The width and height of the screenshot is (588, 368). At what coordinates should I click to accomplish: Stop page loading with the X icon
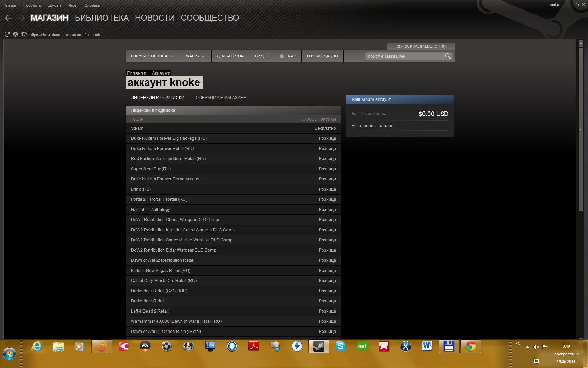click(15, 34)
